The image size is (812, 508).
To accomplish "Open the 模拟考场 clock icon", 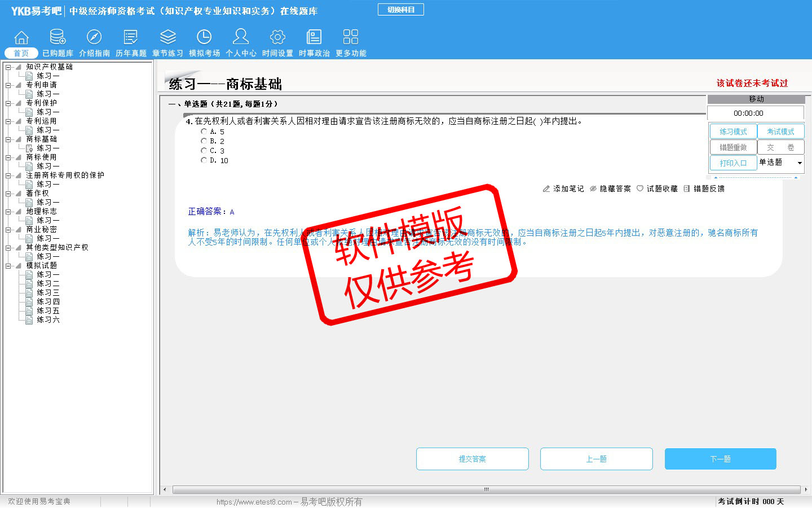I will (204, 37).
